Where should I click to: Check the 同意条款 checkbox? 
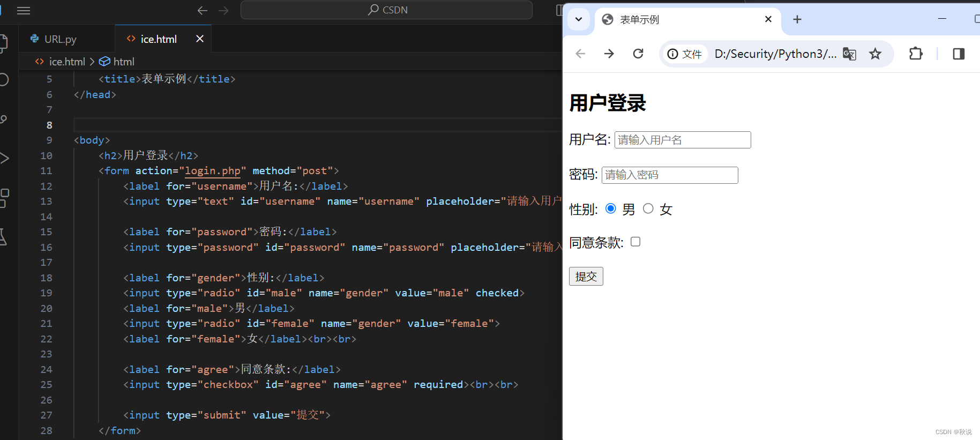tap(635, 242)
